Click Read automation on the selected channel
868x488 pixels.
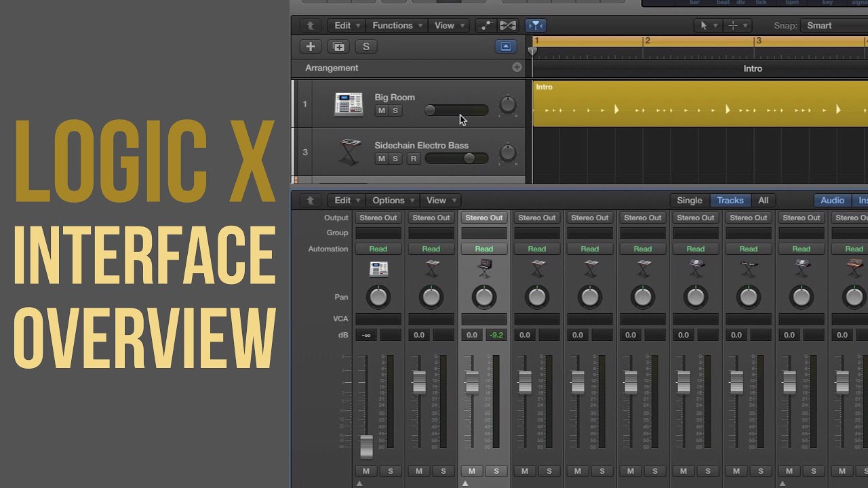[484, 249]
